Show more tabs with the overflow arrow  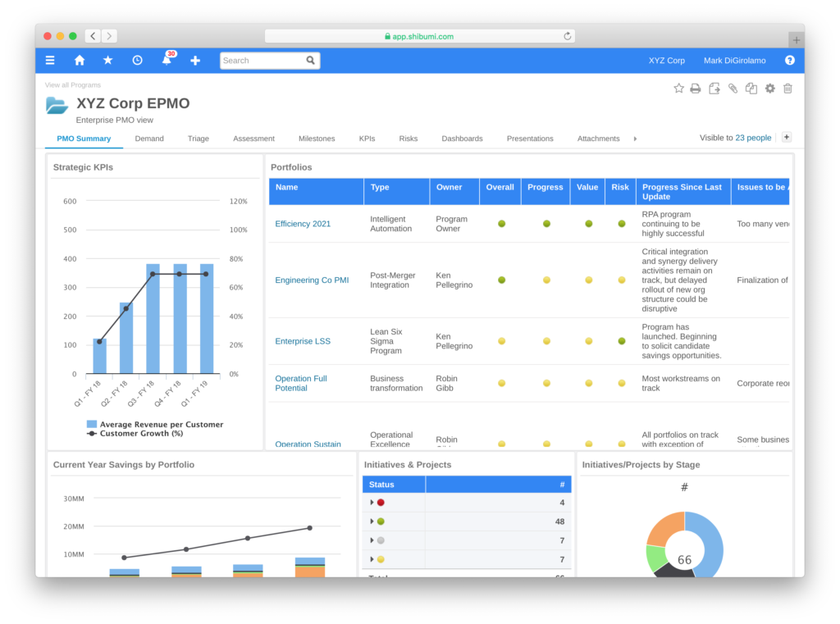tap(635, 139)
